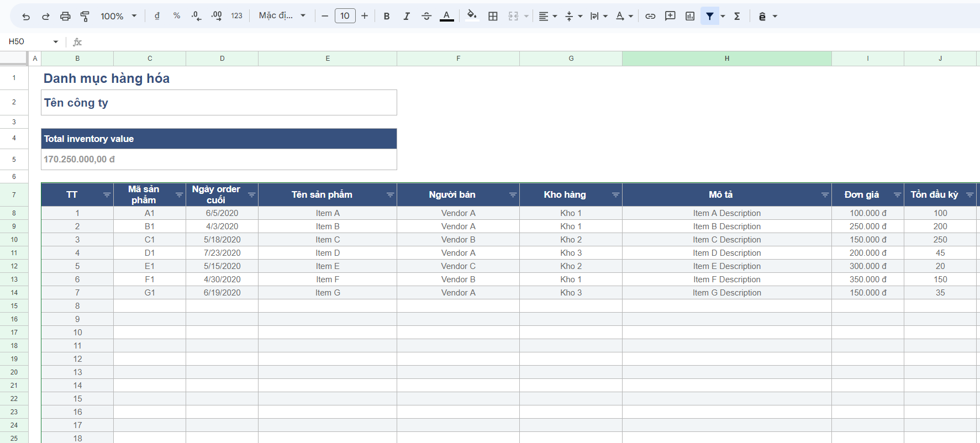The width and height of the screenshot is (980, 443).
Task: Insert link with chain icon
Action: 650,16
